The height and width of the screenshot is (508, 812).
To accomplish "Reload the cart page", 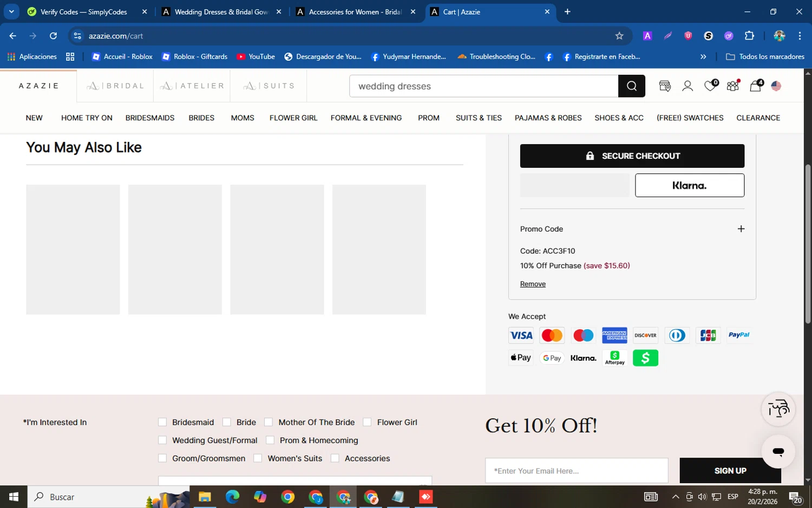I will [53, 36].
